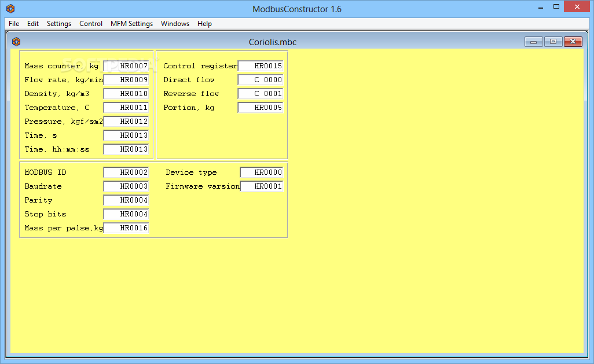The height and width of the screenshot is (364, 594).
Task: Select the Parity HR0004 field
Action: tap(126, 200)
